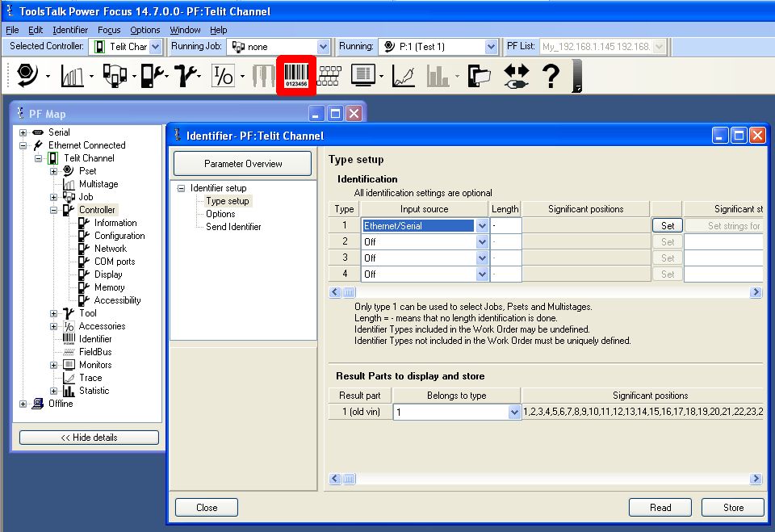Select COM ports in PF Map tree
Screen dimensions: 775x532
[115, 262]
